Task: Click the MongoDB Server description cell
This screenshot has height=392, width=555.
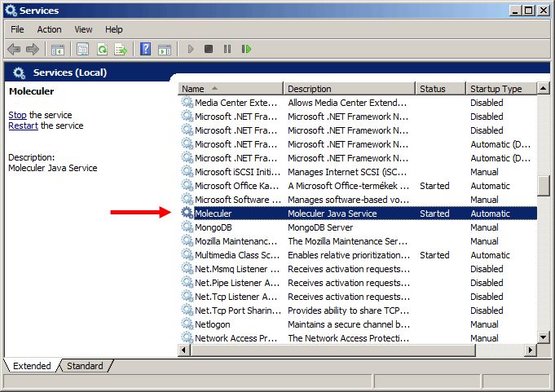Action: pos(320,227)
